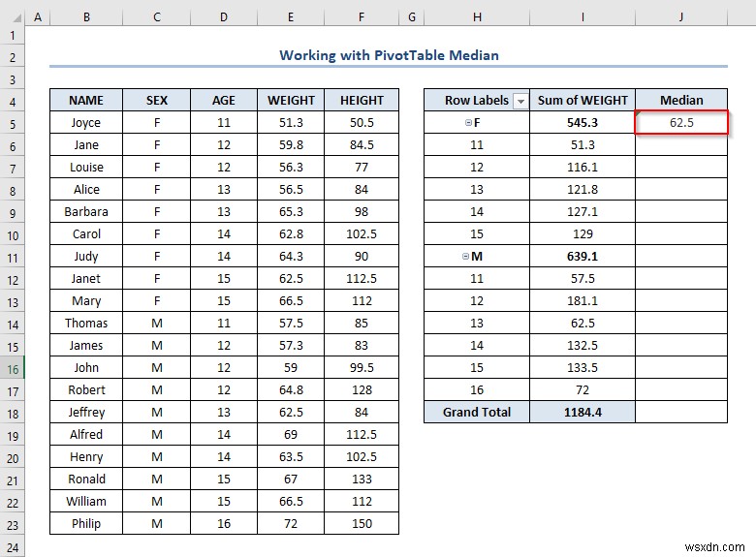Select the Median header cell
Screen dimensions: 756x557
[681, 100]
